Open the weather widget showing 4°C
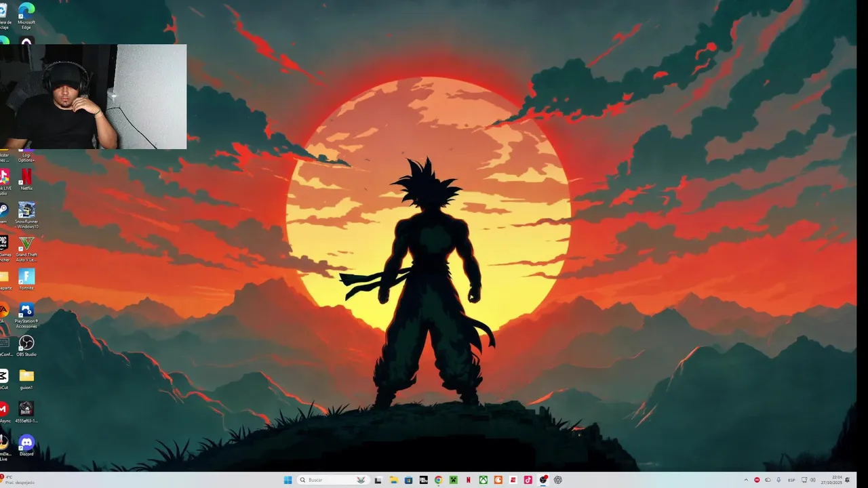868x488 pixels. coord(18,480)
